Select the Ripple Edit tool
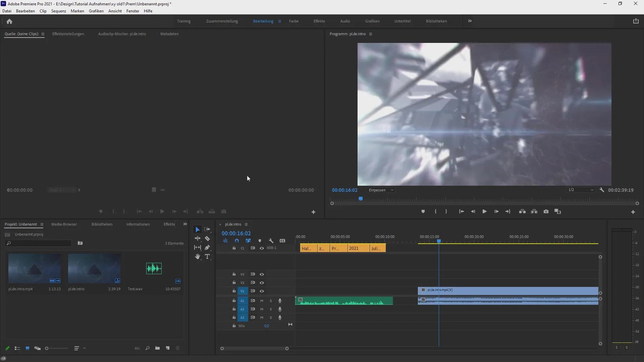The height and width of the screenshot is (362, 644). point(198,238)
